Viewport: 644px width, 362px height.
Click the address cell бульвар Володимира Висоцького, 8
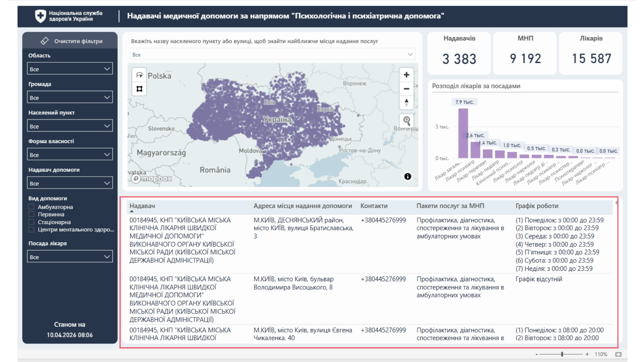[x=293, y=283]
